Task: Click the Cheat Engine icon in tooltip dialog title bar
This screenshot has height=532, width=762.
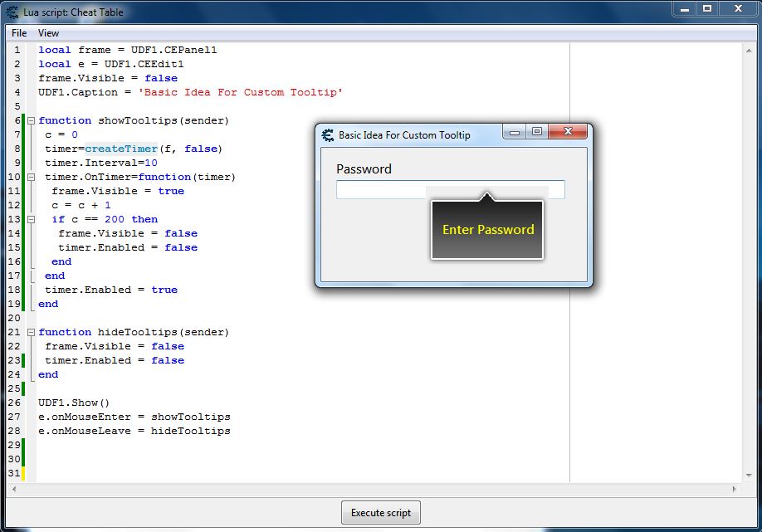Action: (328, 135)
